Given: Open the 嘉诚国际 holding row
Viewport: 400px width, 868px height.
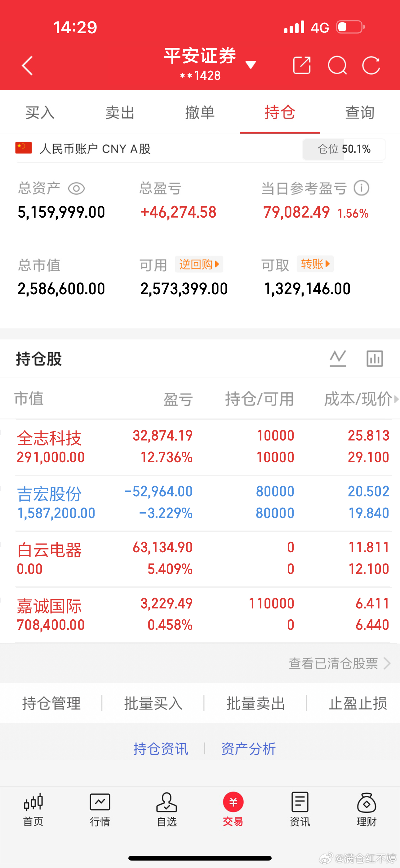Looking at the screenshot, I should click(x=200, y=615).
